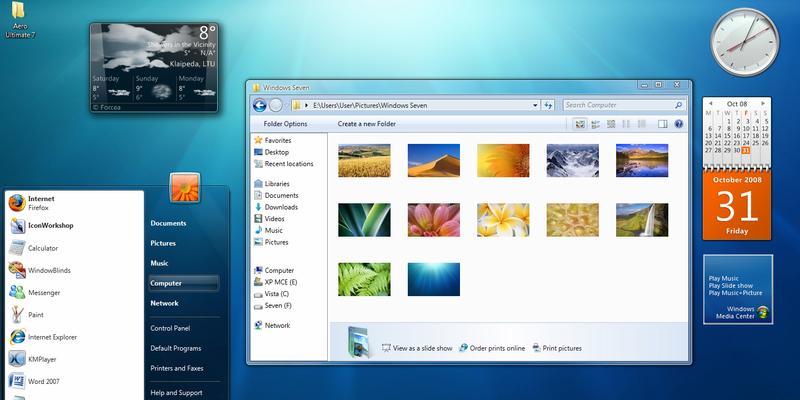Open Explorer help question mark icon

coord(679,124)
